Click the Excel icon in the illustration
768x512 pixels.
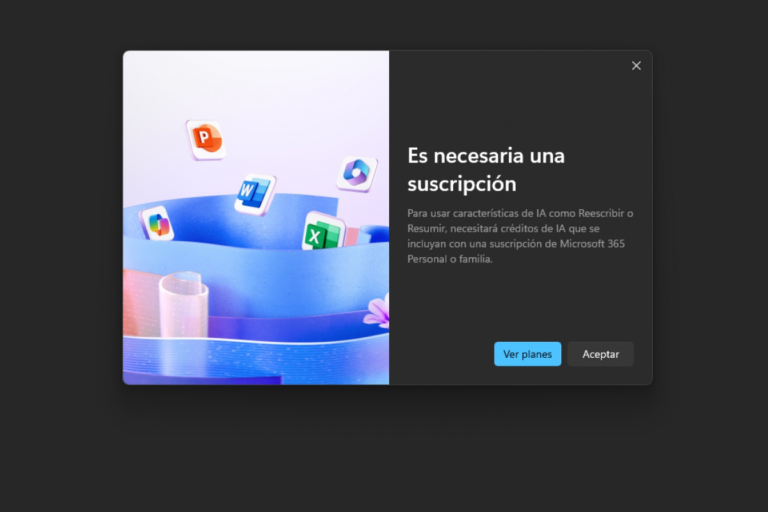[x=324, y=232]
